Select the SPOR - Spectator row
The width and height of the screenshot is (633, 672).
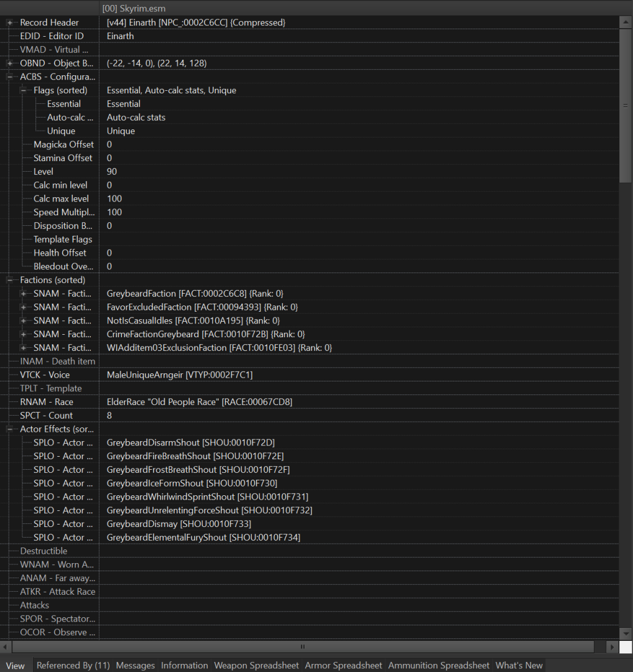[x=310, y=619]
